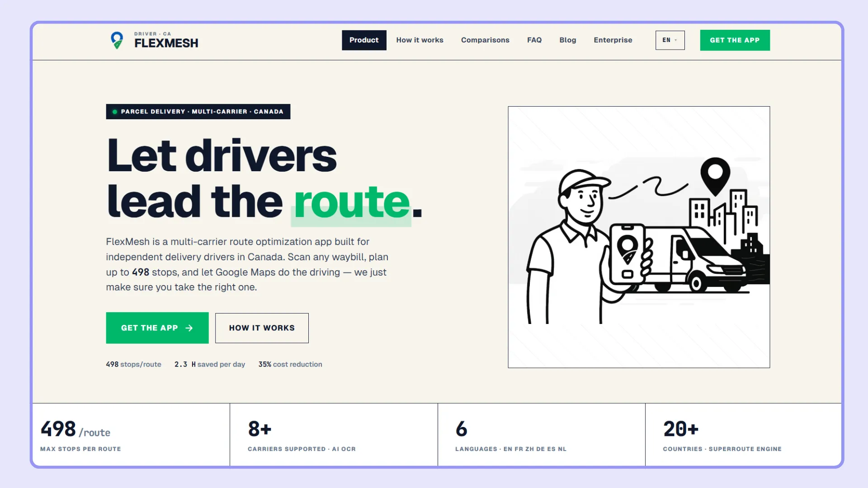868x488 pixels.
Task: Click the '498 /route' stat number
Action: [x=75, y=429]
